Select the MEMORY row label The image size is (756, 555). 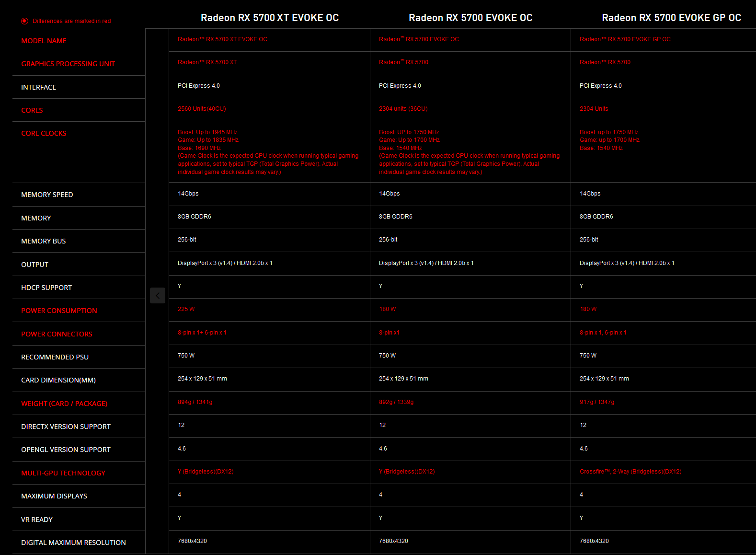(x=36, y=218)
